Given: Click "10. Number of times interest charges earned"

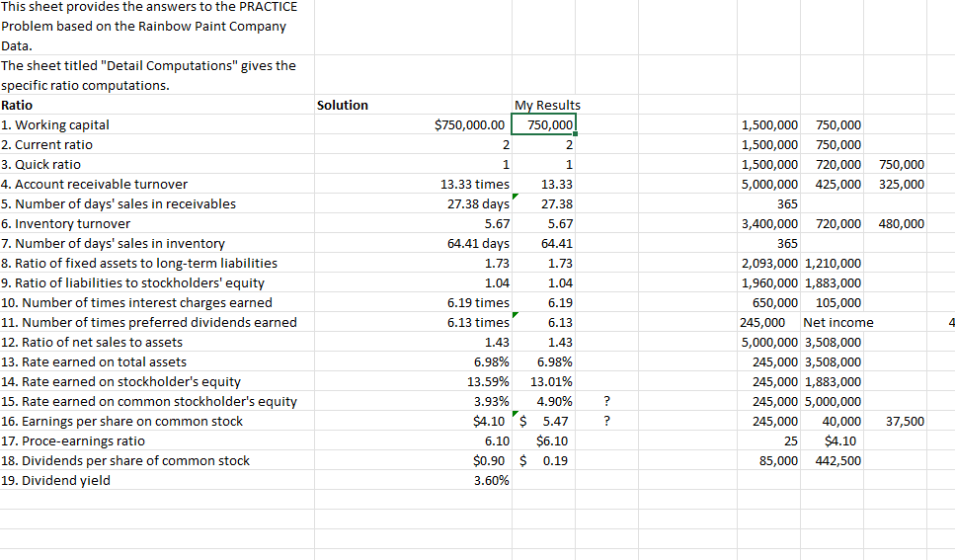Looking at the screenshot, I should (157, 302).
